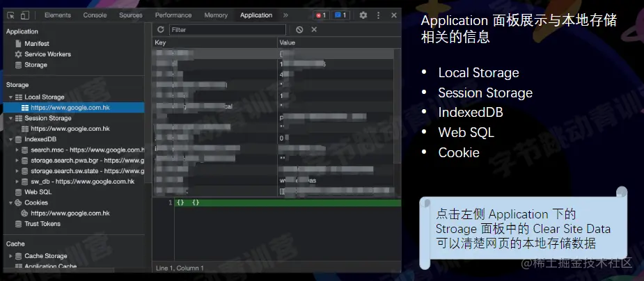Switch to the Elements tab
The height and width of the screenshot is (281, 644).
58,15
